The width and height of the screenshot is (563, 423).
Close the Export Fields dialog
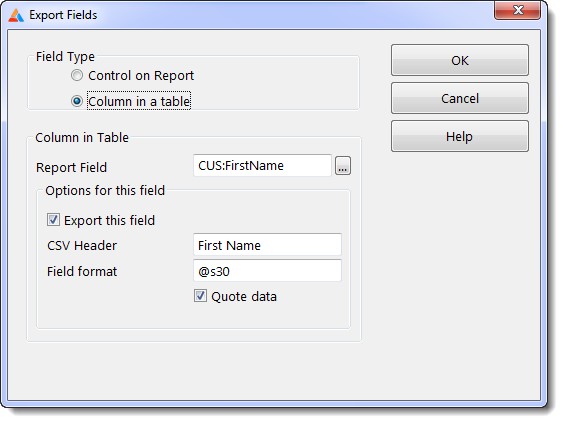517,10
